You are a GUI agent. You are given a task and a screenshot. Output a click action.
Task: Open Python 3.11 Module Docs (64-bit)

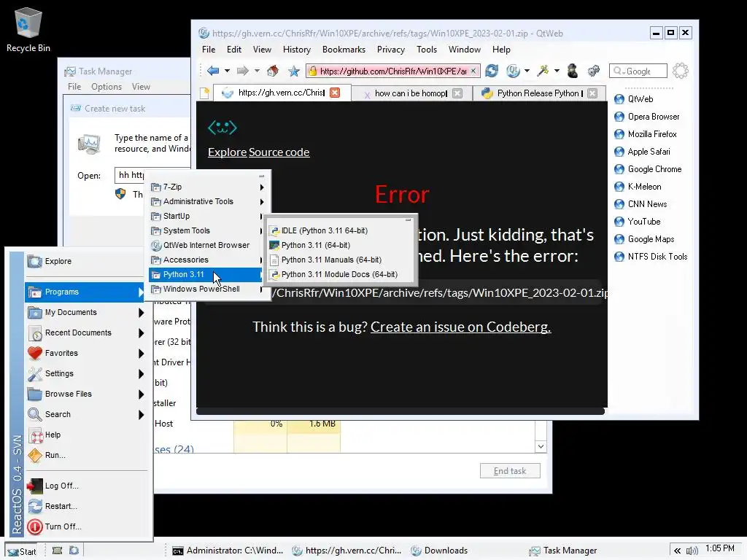click(339, 275)
